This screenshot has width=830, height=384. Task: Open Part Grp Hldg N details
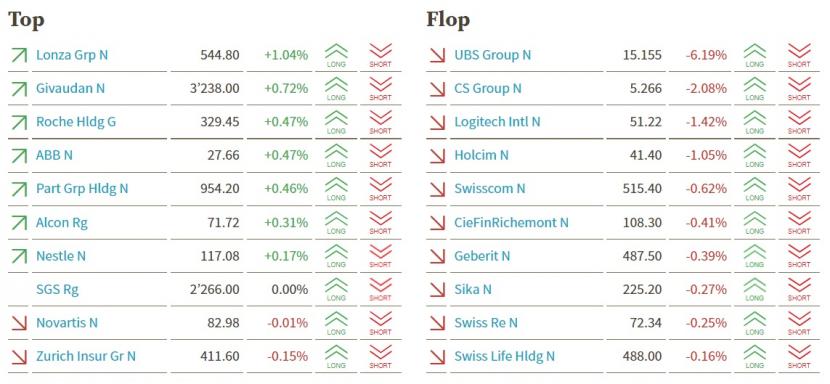(82, 189)
